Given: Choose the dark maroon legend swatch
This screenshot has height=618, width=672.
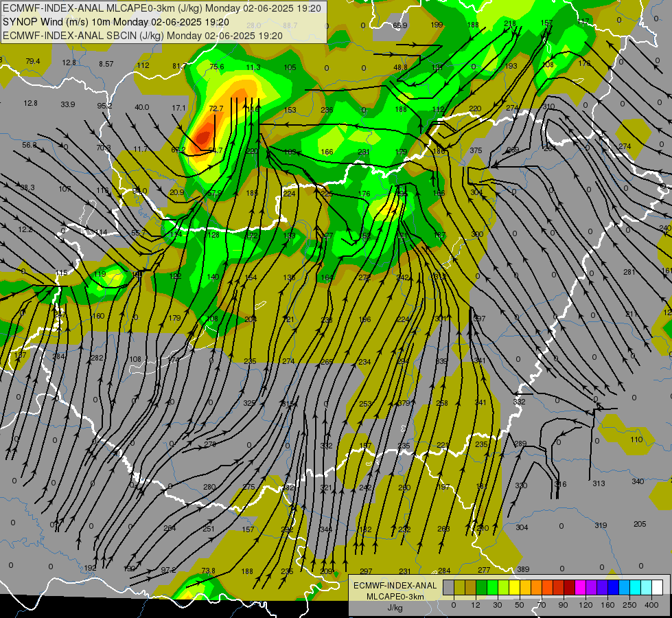Looking at the screenshot, I should click(x=570, y=588).
